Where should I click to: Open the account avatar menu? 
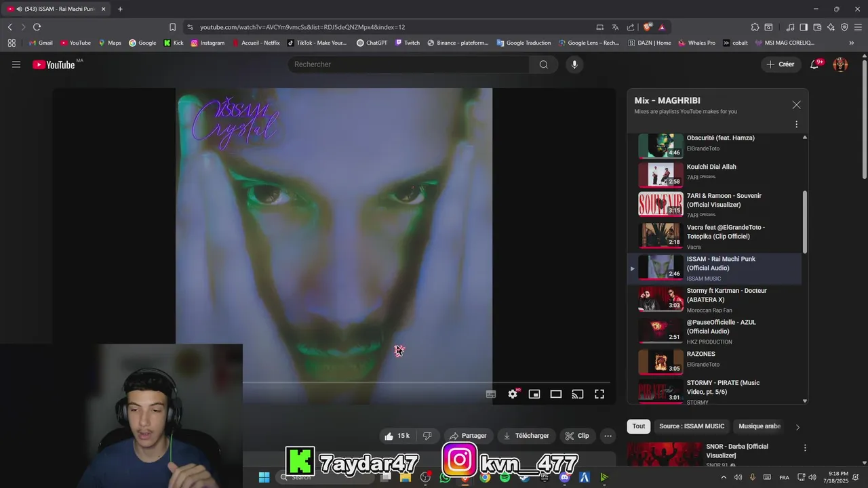(x=840, y=64)
